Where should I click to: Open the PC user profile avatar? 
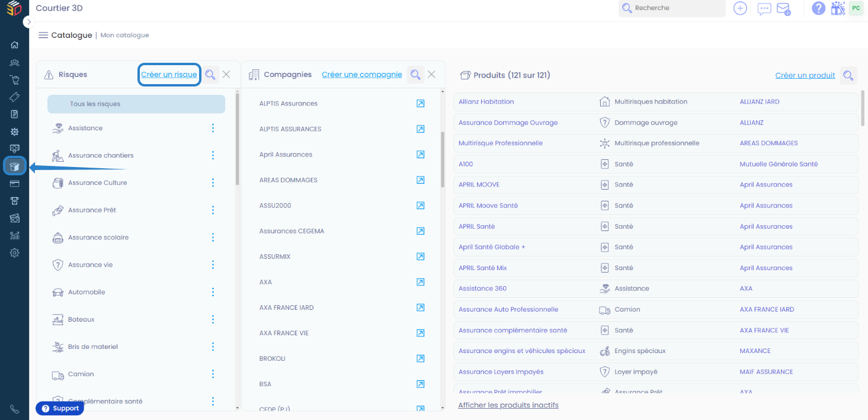(x=856, y=8)
